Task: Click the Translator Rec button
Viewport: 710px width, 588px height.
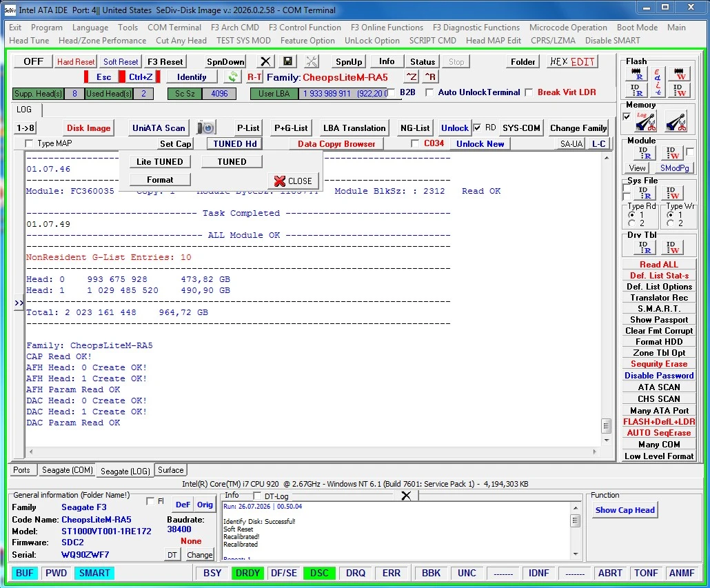Action: coord(659,297)
